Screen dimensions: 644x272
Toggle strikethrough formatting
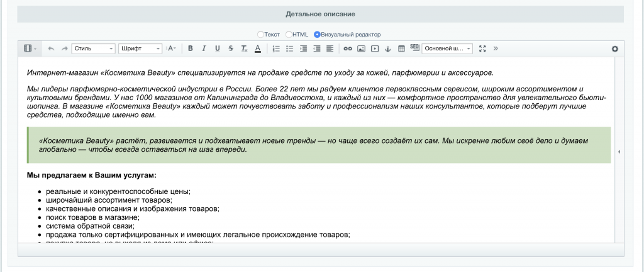[x=231, y=48]
